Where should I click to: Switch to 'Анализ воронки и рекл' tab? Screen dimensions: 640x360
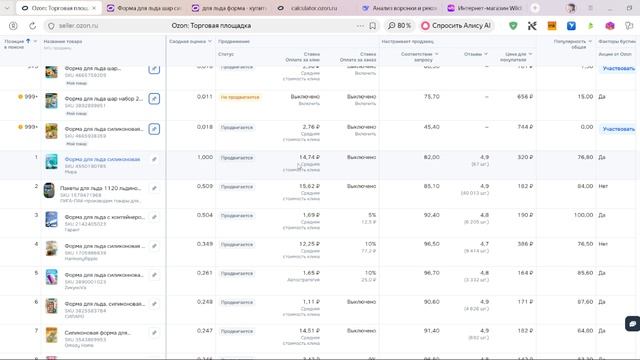[400, 8]
